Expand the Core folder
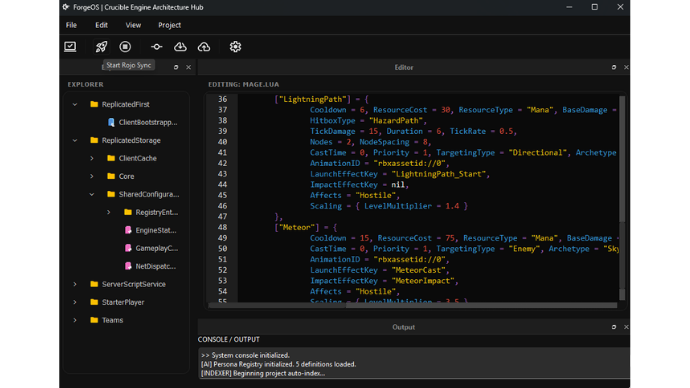 pos(92,176)
